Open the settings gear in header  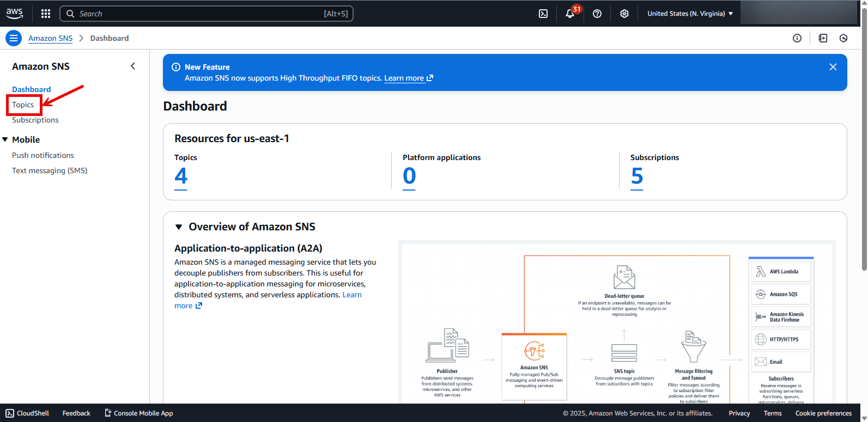pyautogui.click(x=624, y=14)
